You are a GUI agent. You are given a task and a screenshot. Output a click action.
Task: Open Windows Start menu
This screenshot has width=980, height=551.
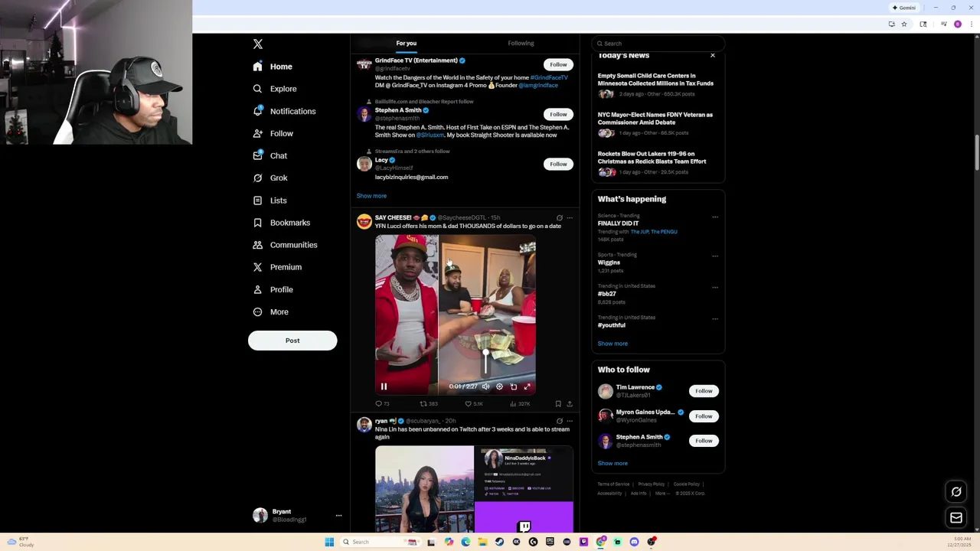point(329,542)
